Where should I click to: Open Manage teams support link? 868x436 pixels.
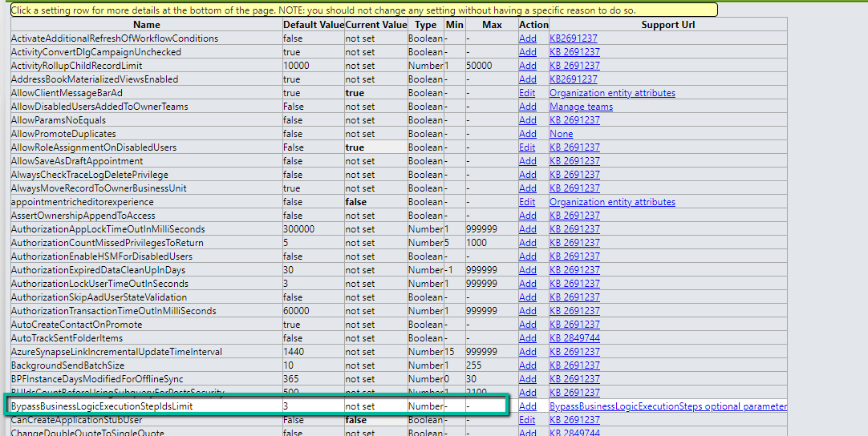581,107
